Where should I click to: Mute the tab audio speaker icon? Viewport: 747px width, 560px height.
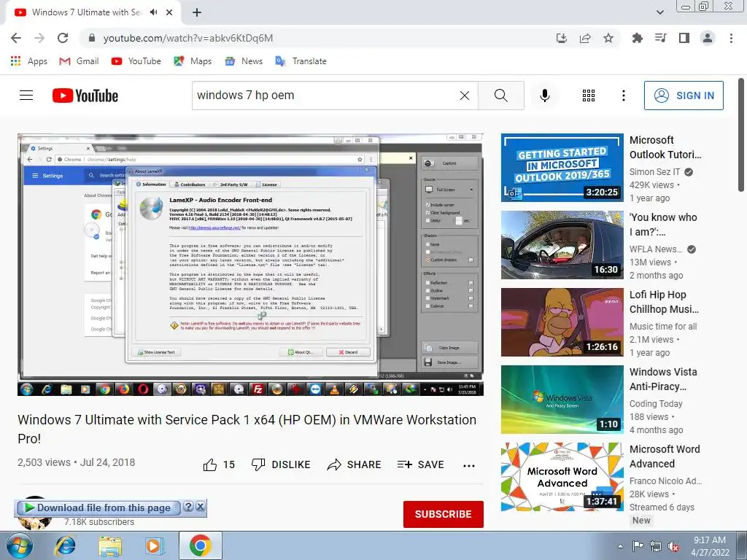(153, 12)
